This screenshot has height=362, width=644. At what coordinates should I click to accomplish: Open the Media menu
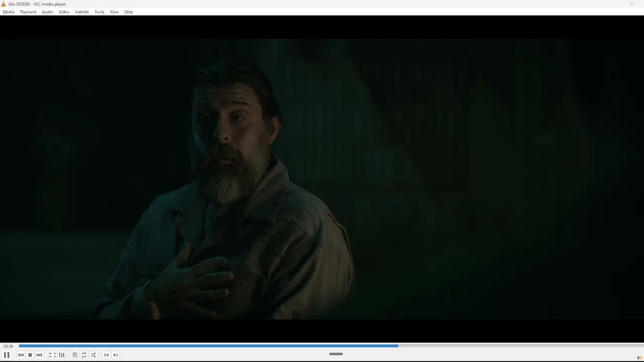tap(9, 12)
